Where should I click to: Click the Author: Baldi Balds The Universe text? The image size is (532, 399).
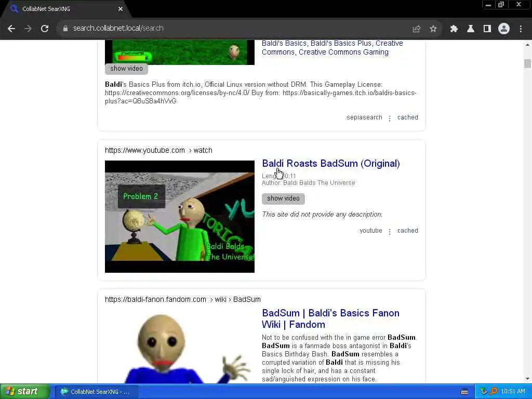(x=309, y=183)
